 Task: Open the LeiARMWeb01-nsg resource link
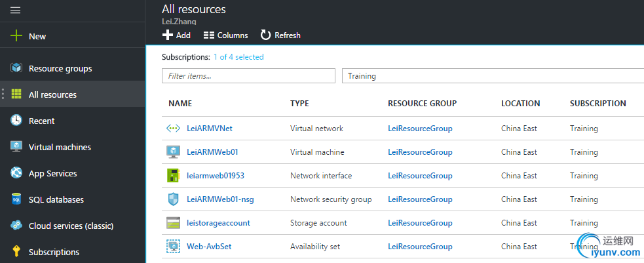pos(220,199)
